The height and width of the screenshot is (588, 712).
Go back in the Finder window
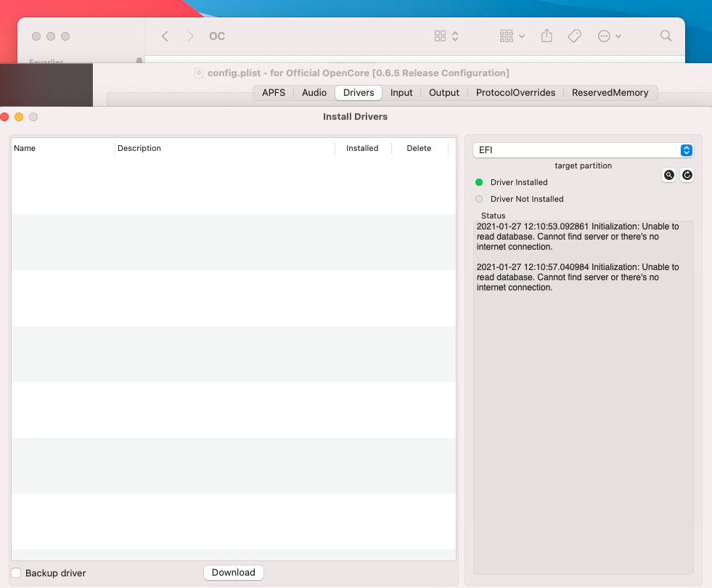pyautogui.click(x=165, y=36)
